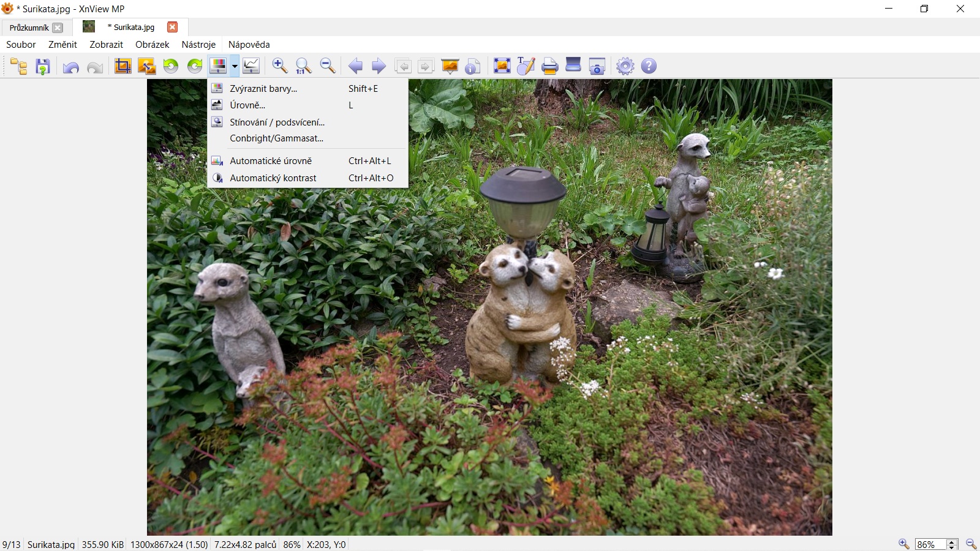
Task: Click status bar zoom-out magnifier
Action: pyautogui.click(x=971, y=544)
